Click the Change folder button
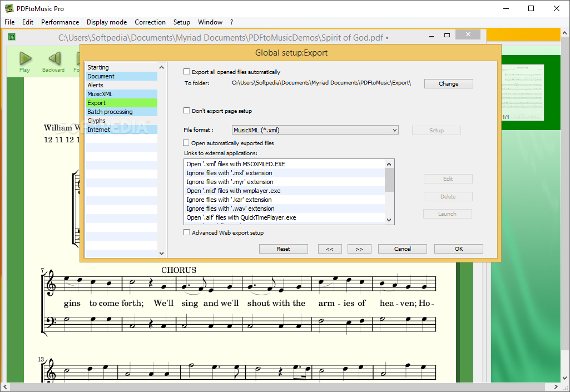The image size is (570, 392). tap(449, 83)
